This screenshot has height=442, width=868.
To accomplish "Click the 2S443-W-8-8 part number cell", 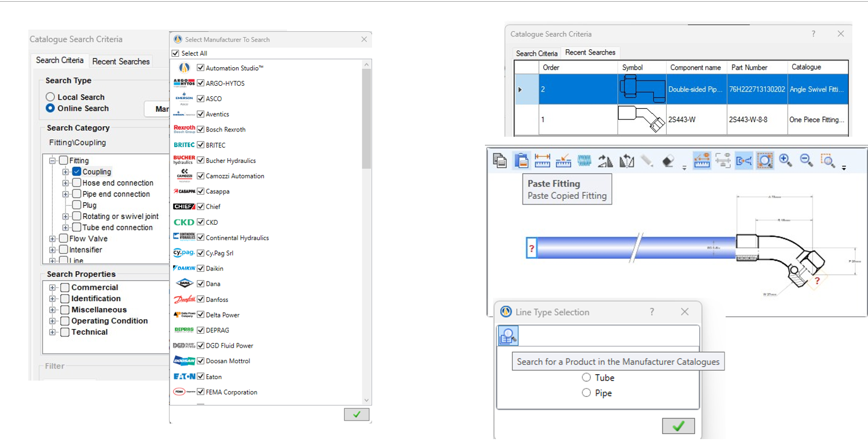I will point(756,119).
